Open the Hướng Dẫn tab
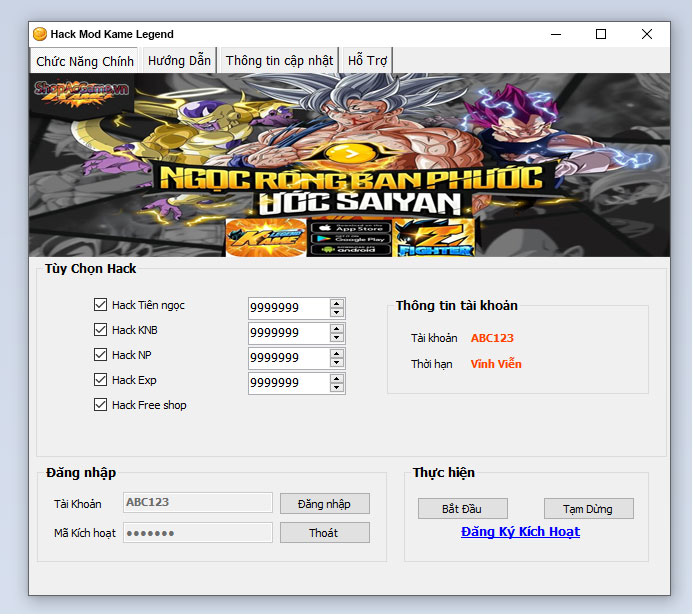Image resolution: width=693 pixels, height=616 pixels. (179, 60)
